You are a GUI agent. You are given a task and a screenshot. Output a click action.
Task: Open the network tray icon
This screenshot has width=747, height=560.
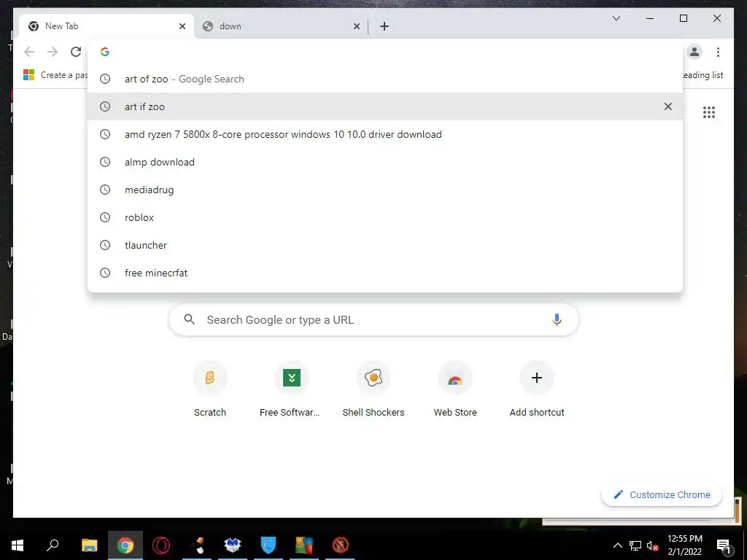(635, 545)
